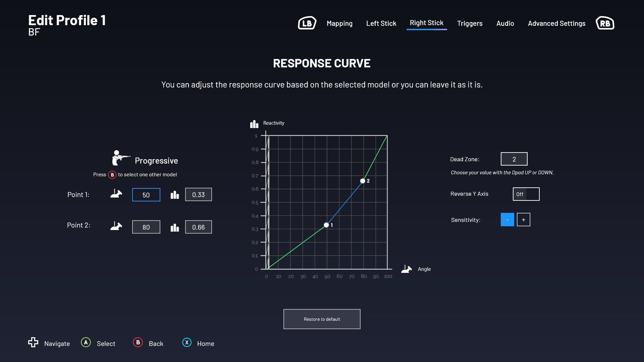Open the Triggers tab
Viewport: 644px width, 362px height.
[470, 23]
